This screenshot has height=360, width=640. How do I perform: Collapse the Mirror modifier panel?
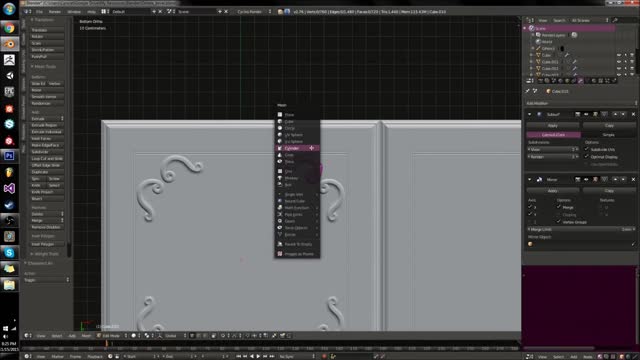(530, 180)
